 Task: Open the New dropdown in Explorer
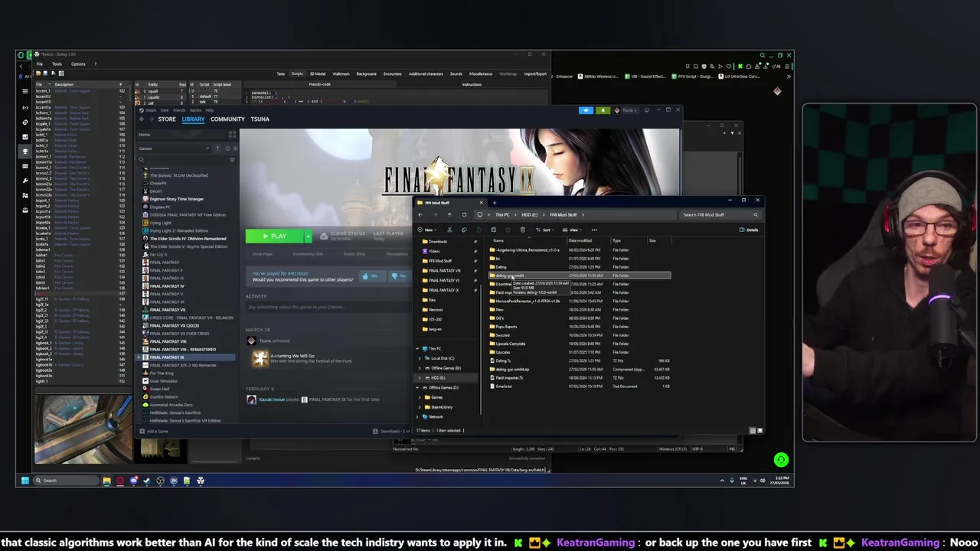pos(427,230)
